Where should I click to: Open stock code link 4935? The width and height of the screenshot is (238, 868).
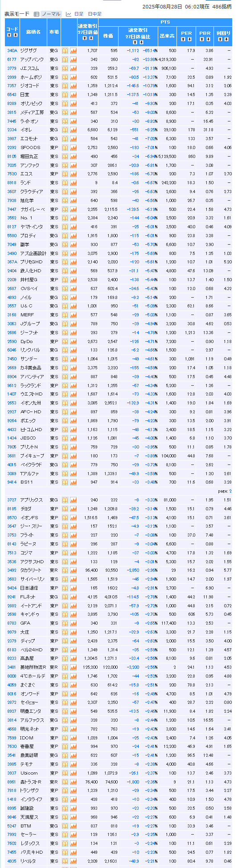pyautogui.click(x=12, y=861)
